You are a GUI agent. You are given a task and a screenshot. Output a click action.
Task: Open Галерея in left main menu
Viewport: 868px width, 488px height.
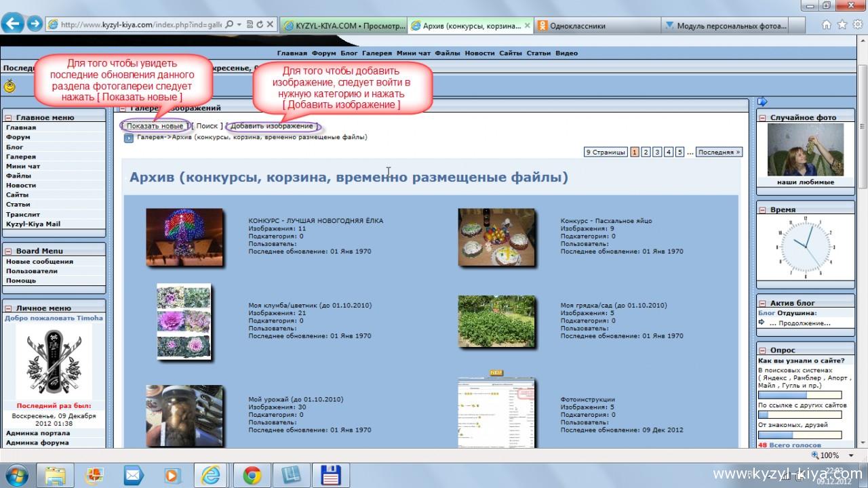(x=21, y=157)
